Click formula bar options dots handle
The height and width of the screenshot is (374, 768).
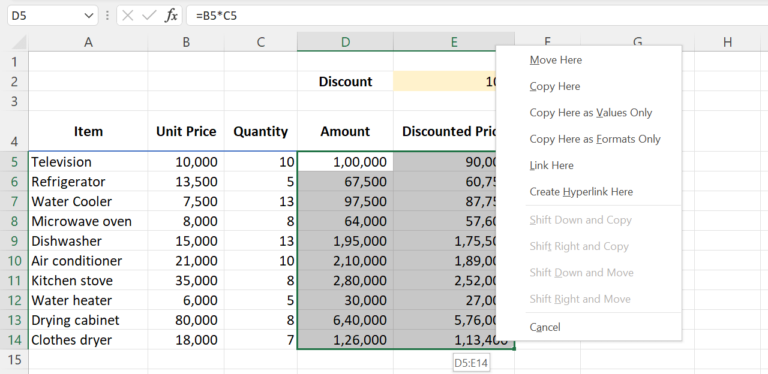point(107,16)
